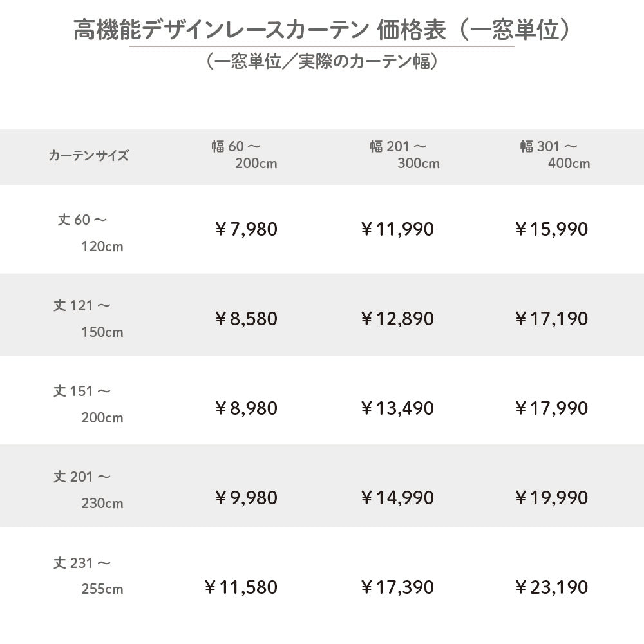Click the 丈 151~200cm row label
The image size is (644, 644).
point(88,404)
